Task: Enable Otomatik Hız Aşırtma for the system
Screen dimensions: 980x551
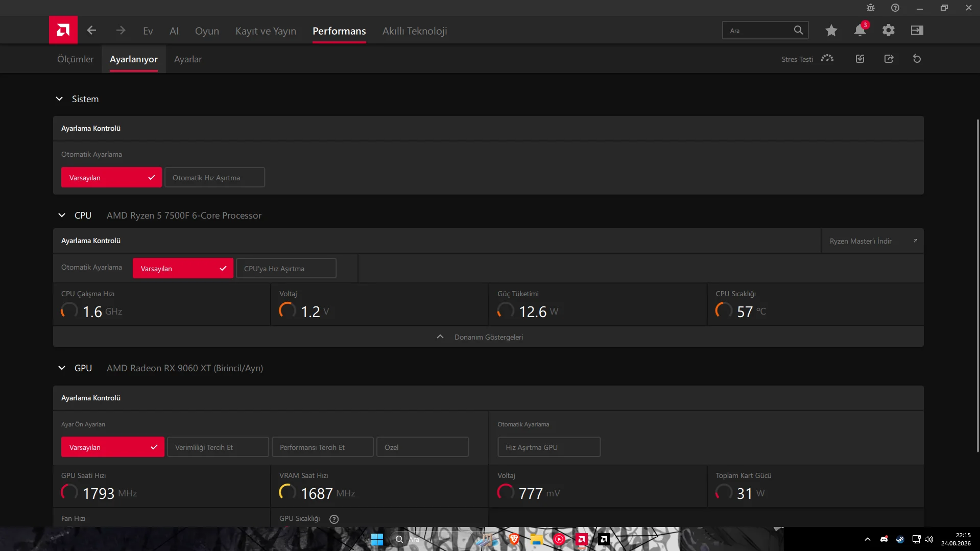Action: pyautogui.click(x=214, y=177)
